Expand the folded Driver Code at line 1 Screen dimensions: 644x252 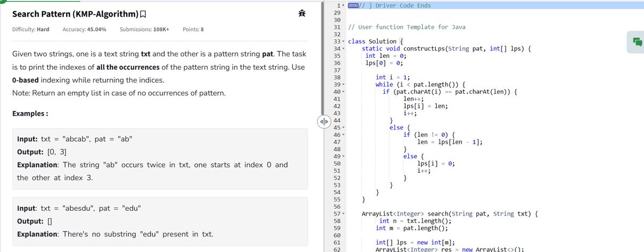tap(343, 5)
